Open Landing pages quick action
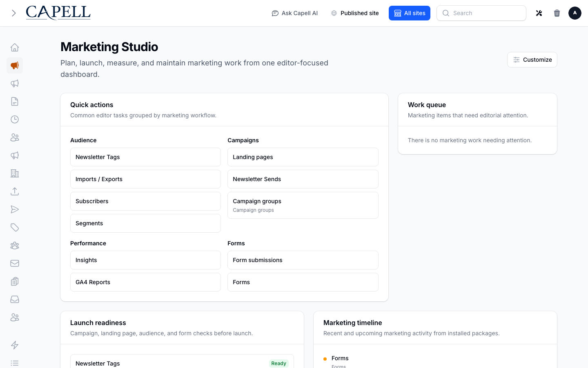 pos(303,157)
